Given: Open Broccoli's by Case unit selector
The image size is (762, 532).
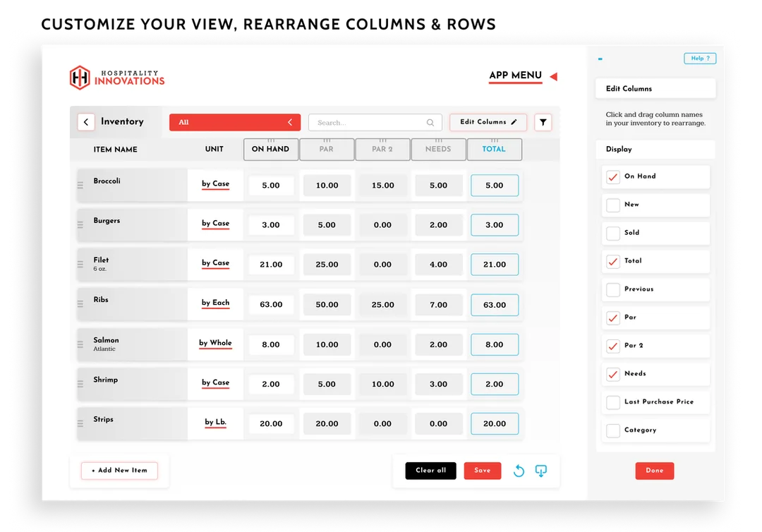Looking at the screenshot, I should click(215, 184).
